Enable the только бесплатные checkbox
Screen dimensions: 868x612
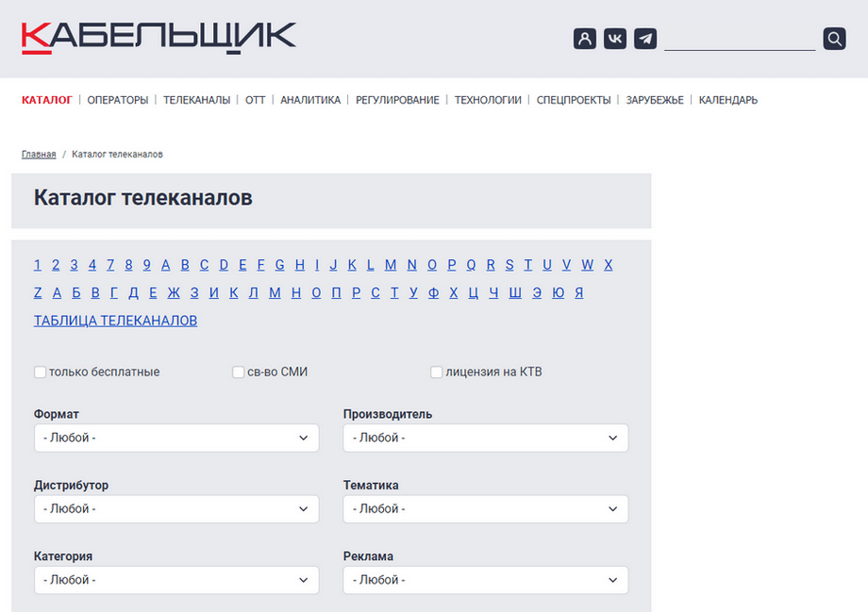40,372
